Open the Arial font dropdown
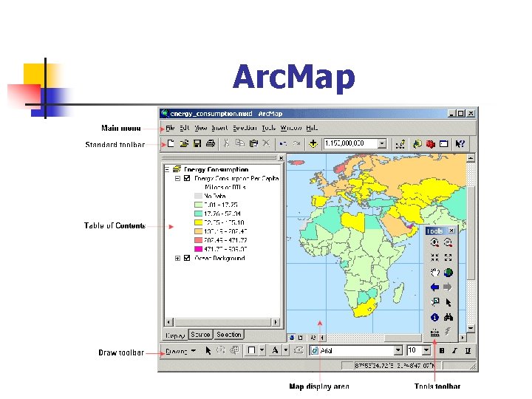Image resolution: width=532 pixels, height=399 pixels. click(398, 350)
